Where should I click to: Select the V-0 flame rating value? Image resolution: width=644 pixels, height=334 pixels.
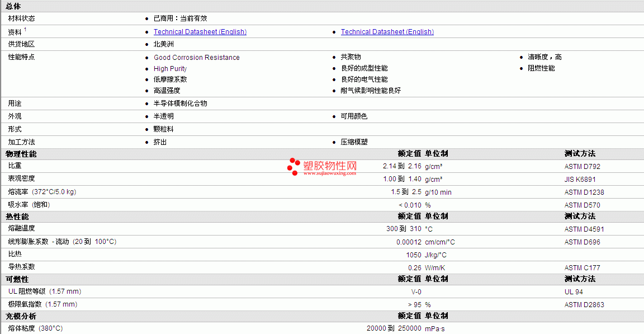pos(416,292)
